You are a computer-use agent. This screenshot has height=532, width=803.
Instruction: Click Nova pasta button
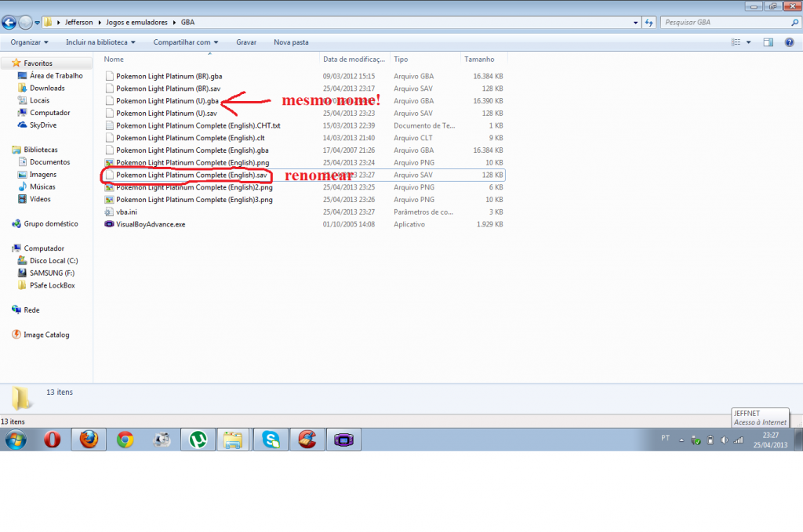tap(291, 42)
